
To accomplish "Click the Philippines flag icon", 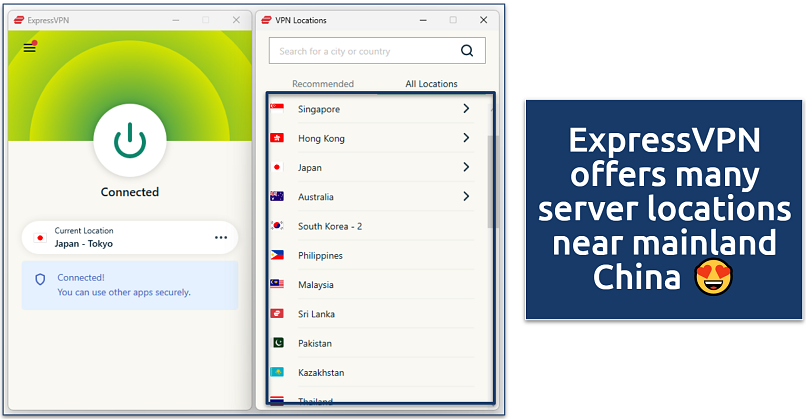I will pyautogui.click(x=277, y=256).
